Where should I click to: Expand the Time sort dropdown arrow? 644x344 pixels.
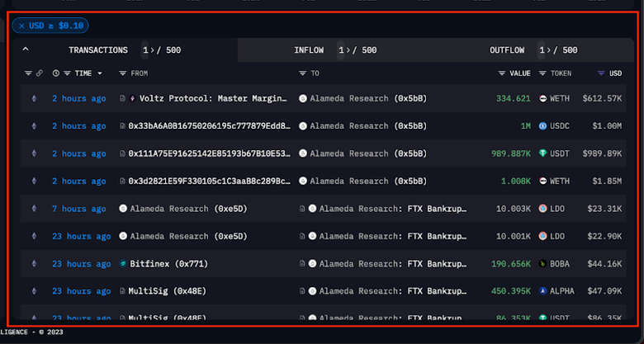click(100, 73)
